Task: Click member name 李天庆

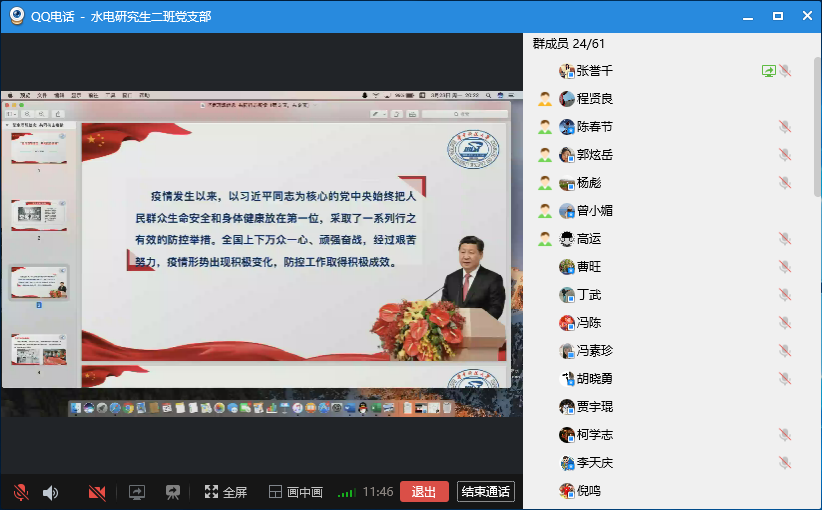Action: (594, 463)
